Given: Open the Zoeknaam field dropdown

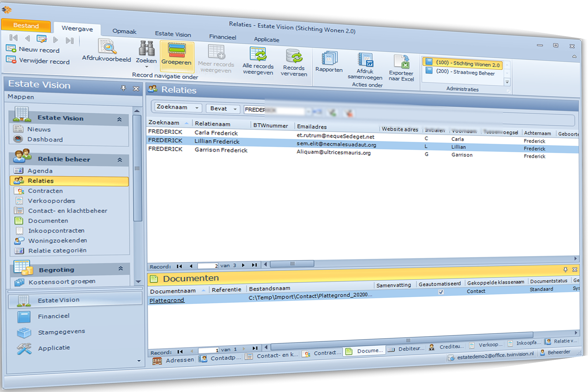Looking at the screenshot, I should (197, 108).
